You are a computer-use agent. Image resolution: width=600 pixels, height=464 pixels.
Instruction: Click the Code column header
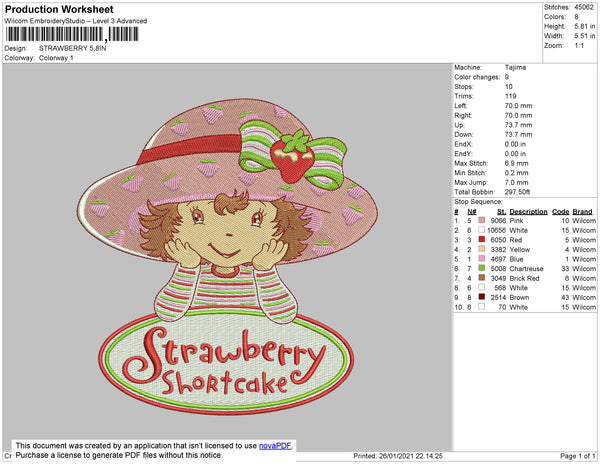(561, 212)
